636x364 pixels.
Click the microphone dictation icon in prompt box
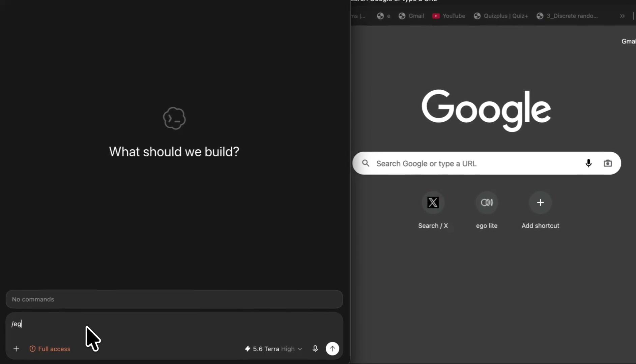click(x=315, y=349)
